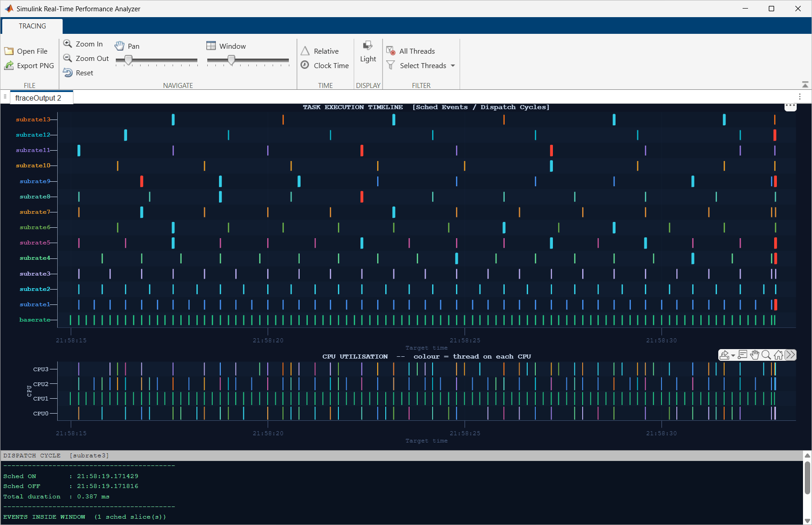
Task: Click the CPU1 axis label
Action: click(x=41, y=399)
